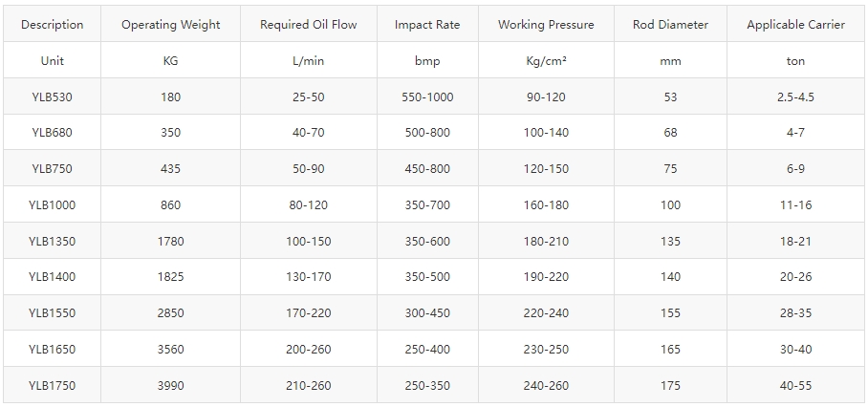Image resolution: width=868 pixels, height=407 pixels.
Task: Click the 210-260 oil flow value
Action: 309,385
